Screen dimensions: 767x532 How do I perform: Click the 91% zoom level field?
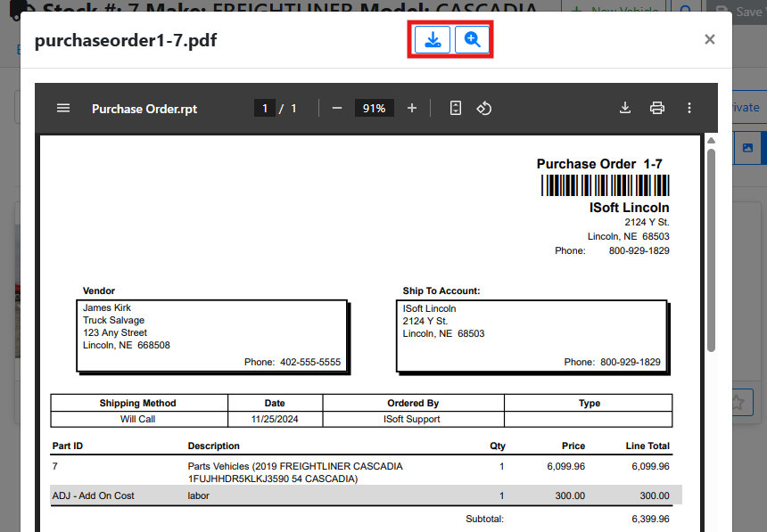pyautogui.click(x=375, y=108)
